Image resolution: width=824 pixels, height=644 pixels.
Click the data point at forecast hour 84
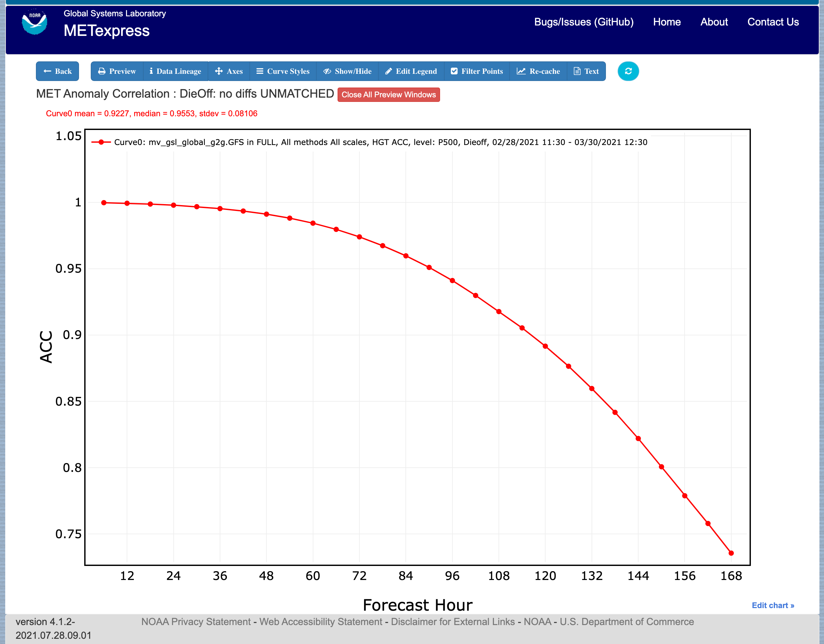406,256
